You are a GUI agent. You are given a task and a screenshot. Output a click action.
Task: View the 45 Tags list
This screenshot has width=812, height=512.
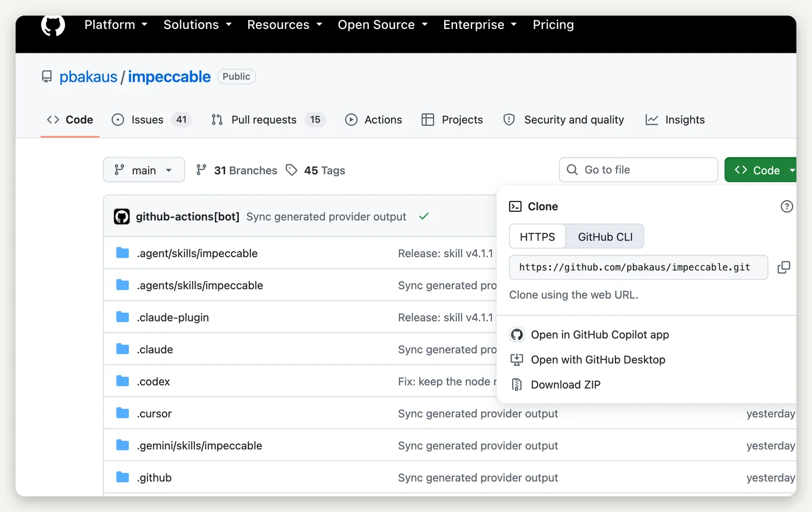[x=316, y=170]
